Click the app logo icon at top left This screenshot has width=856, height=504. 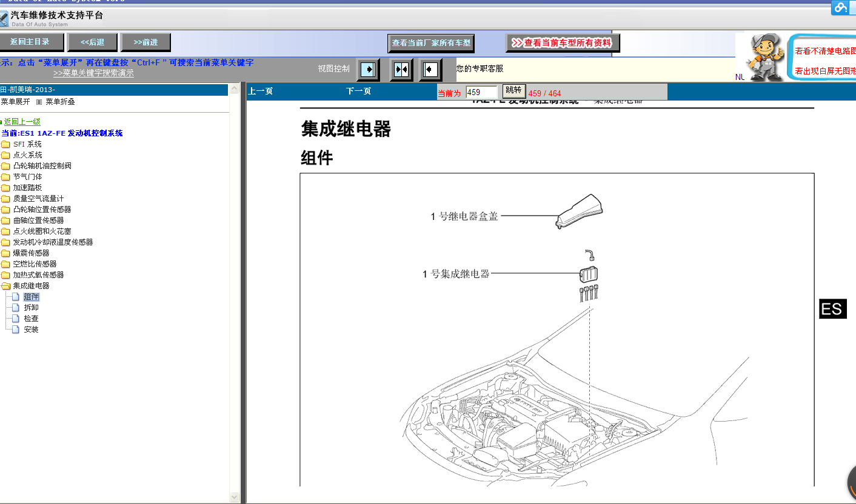[4, 19]
